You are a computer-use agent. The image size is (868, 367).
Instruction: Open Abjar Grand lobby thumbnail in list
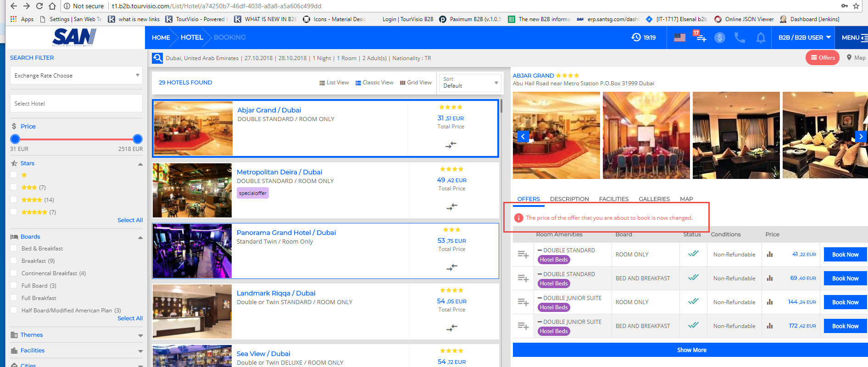coord(193,128)
